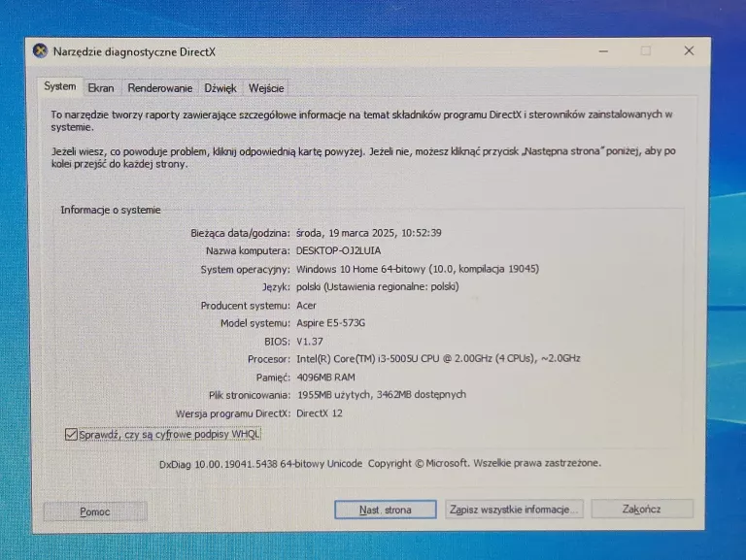Click the DirectX 12 version value
The width and height of the screenshot is (746, 560).
click(x=320, y=413)
